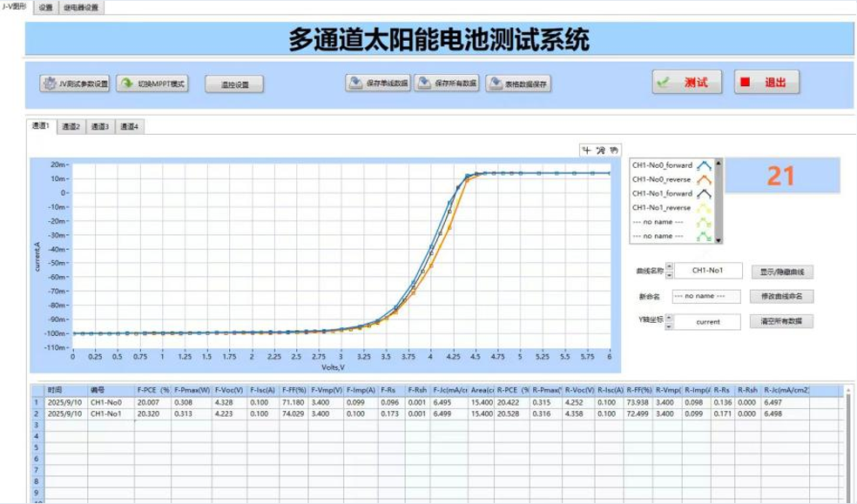Toggle curve visibility with 显示/隐藏曲线 button
This screenshot has width=857, height=504.
[781, 271]
